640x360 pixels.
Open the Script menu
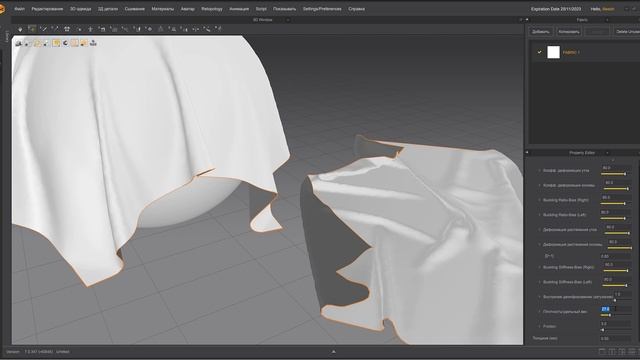(261, 9)
